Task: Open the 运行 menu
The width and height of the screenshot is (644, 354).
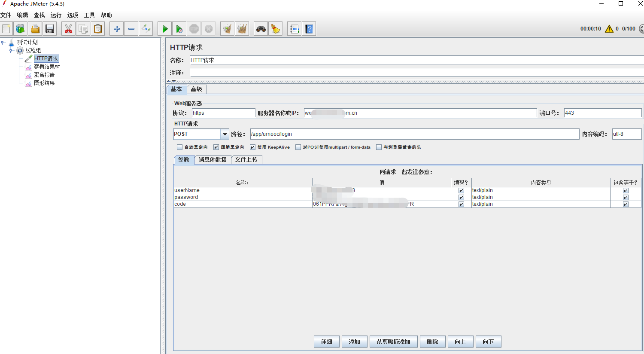Action: click(x=56, y=15)
